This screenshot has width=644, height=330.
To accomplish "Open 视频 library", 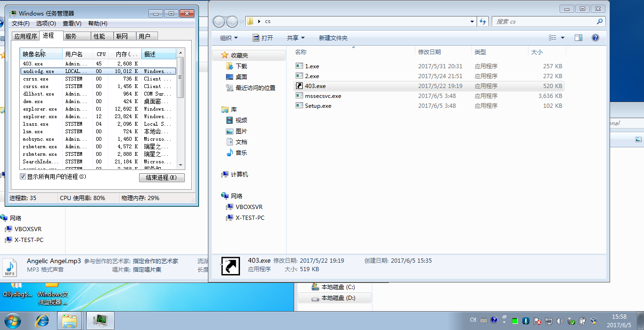I will point(241,121).
